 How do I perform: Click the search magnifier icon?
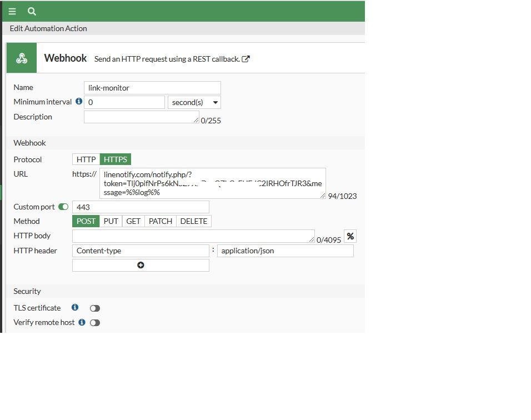coord(32,12)
